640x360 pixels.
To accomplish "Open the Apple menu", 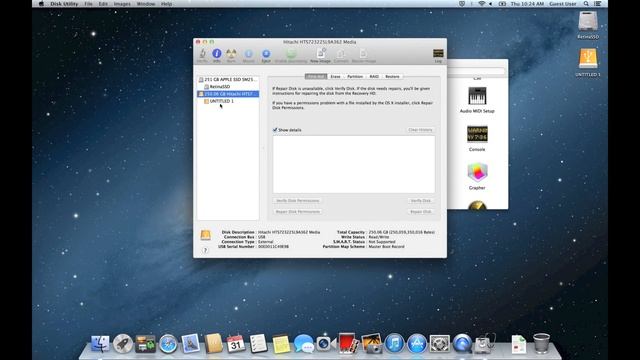I will [x=41, y=4].
